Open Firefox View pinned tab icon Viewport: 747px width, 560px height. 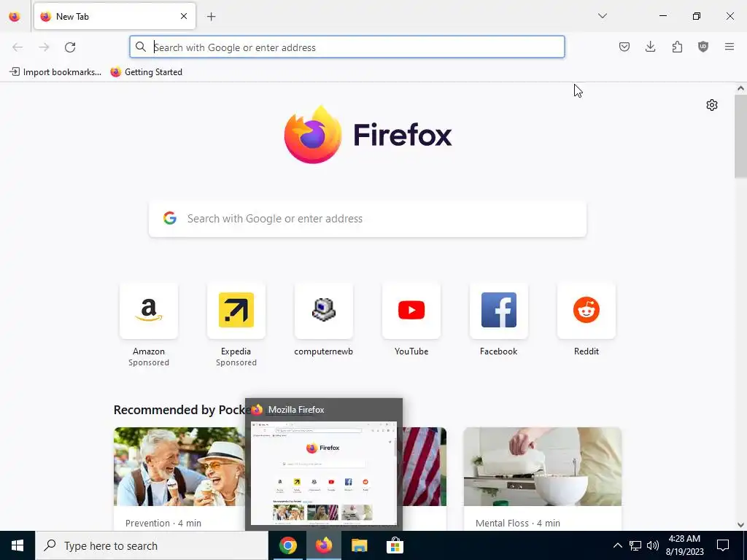pyautogui.click(x=15, y=17)
